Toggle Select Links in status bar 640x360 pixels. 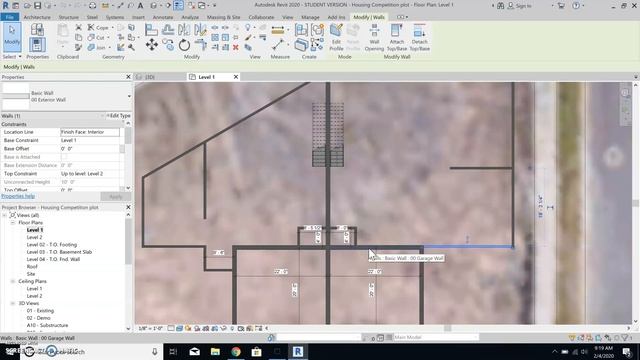[x=572, y=338]
